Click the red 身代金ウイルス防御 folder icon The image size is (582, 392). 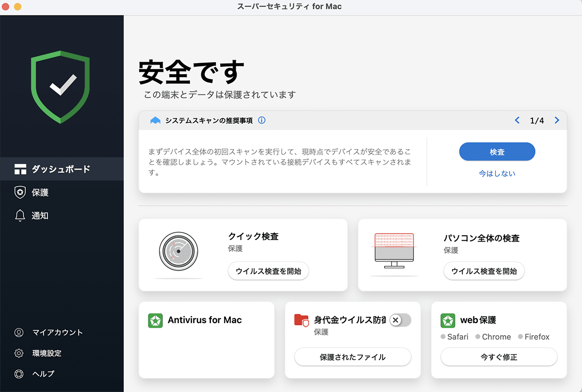303,320
